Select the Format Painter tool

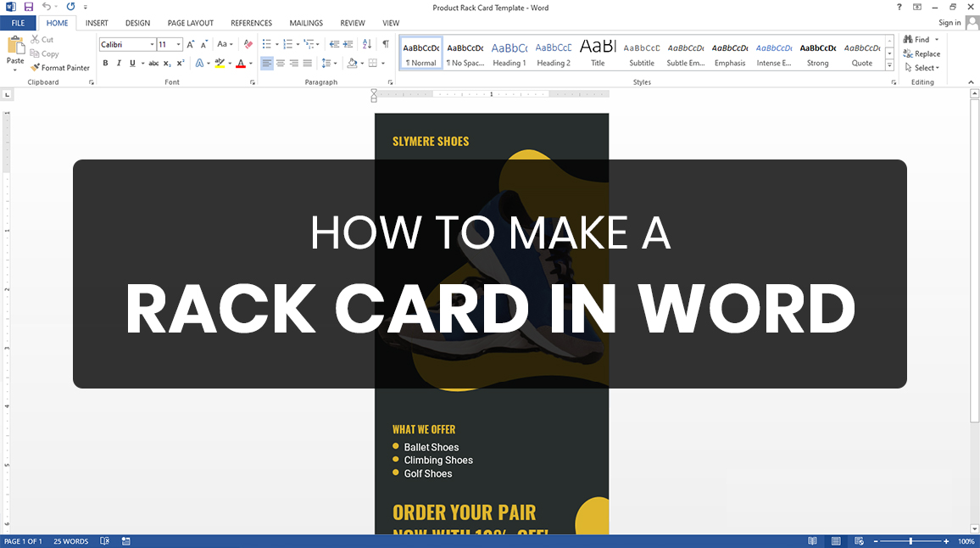tap(60, 67)
